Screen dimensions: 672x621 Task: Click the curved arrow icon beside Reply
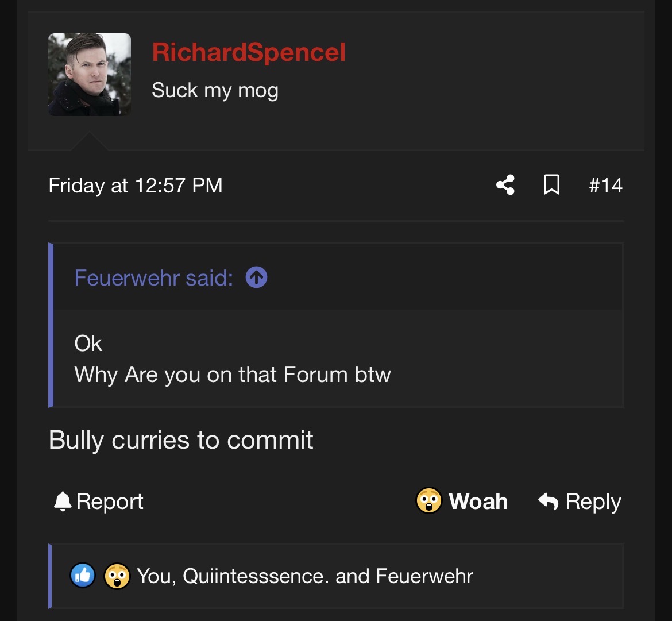click(x=549, y=502)
